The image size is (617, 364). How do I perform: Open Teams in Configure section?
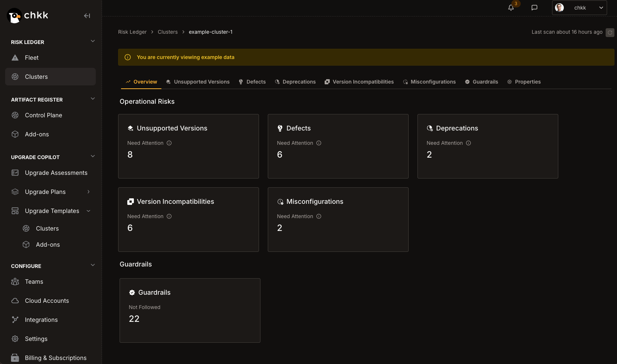click(x=51, y=282)
